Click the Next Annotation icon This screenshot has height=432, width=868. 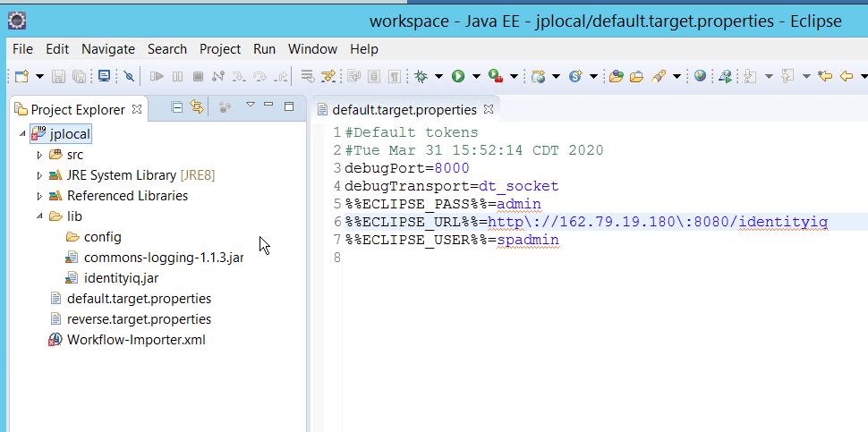coord(750,76)
